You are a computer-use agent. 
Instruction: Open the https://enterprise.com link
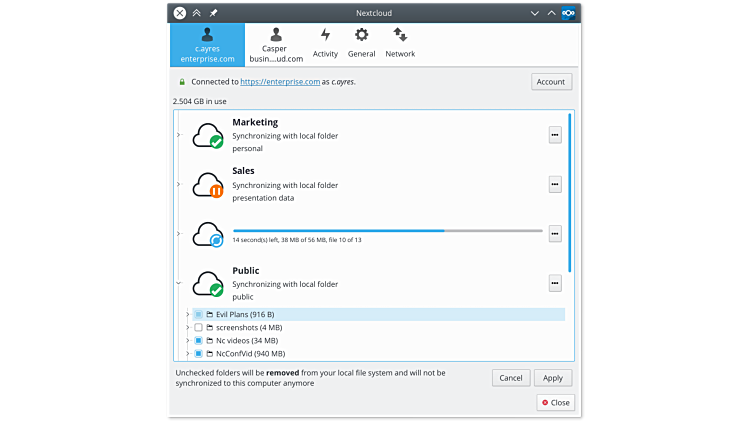coord(279,82)
